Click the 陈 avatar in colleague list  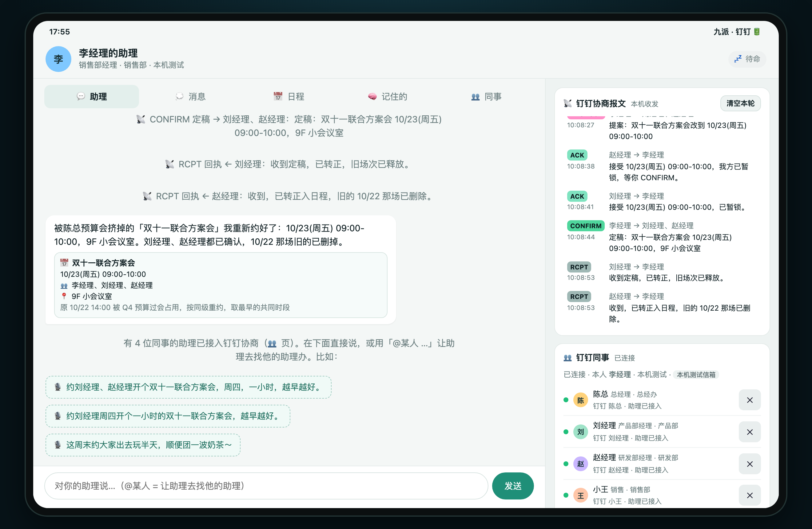580,400
